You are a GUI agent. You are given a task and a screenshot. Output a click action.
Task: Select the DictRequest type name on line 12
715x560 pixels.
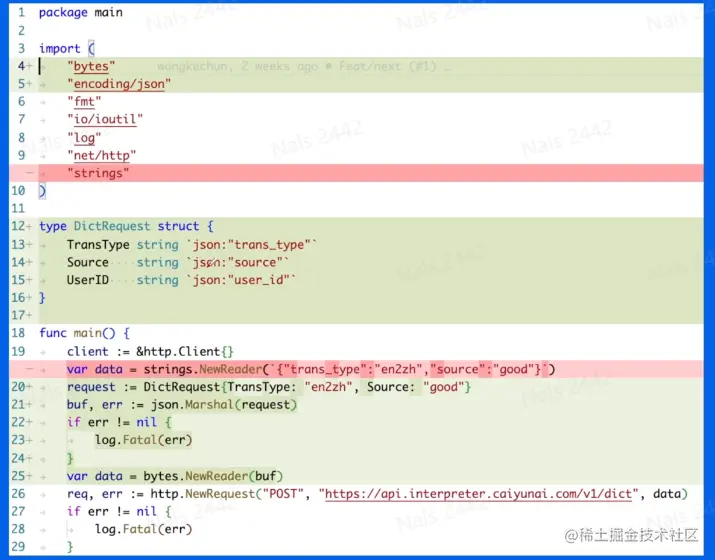click(112, 227)
